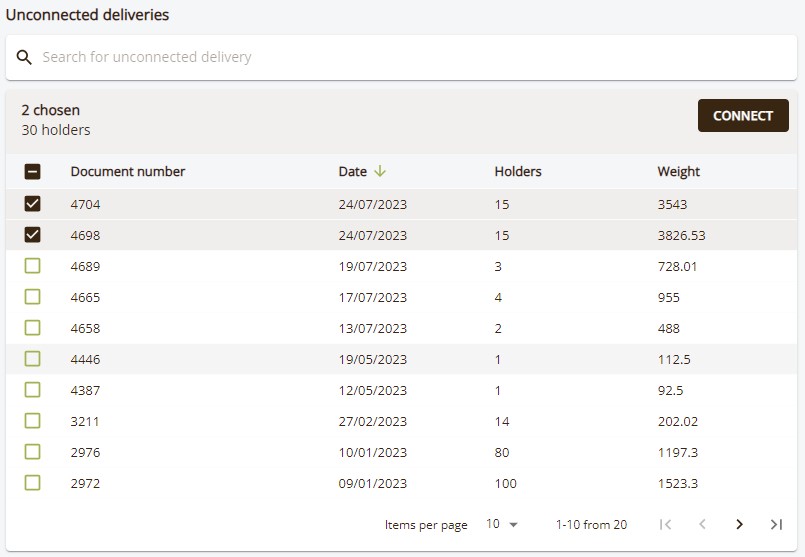Viewport: 805px width, 557px height.
Task: Click the Date column header
Action: pos(352,171)
